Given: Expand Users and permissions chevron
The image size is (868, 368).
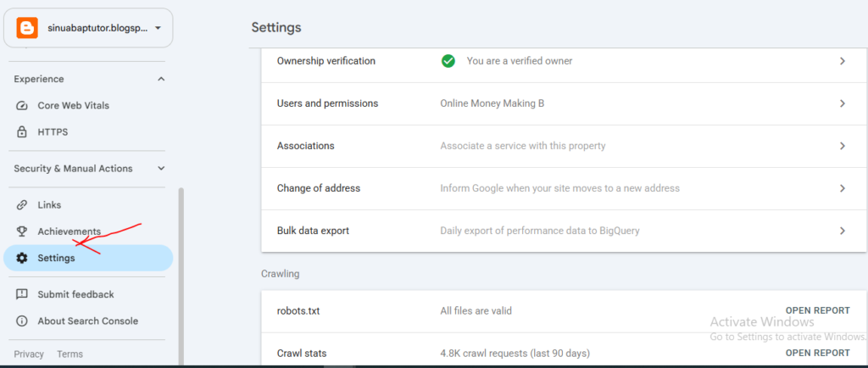Looking at the screenshot, I should click(x=843, y=103).
